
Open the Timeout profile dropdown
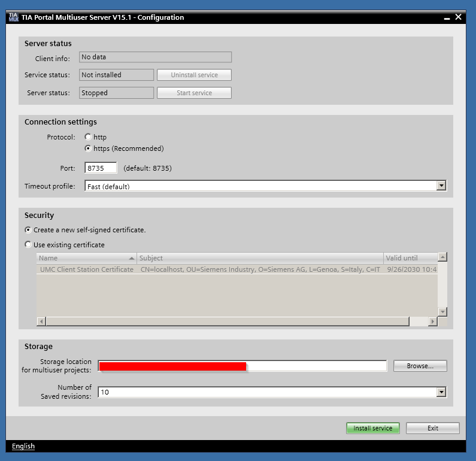441,186
